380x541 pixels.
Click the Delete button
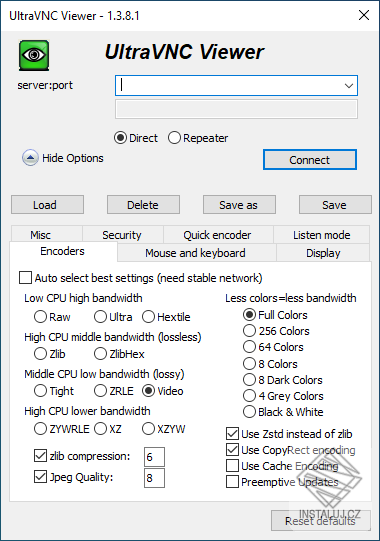143,205
